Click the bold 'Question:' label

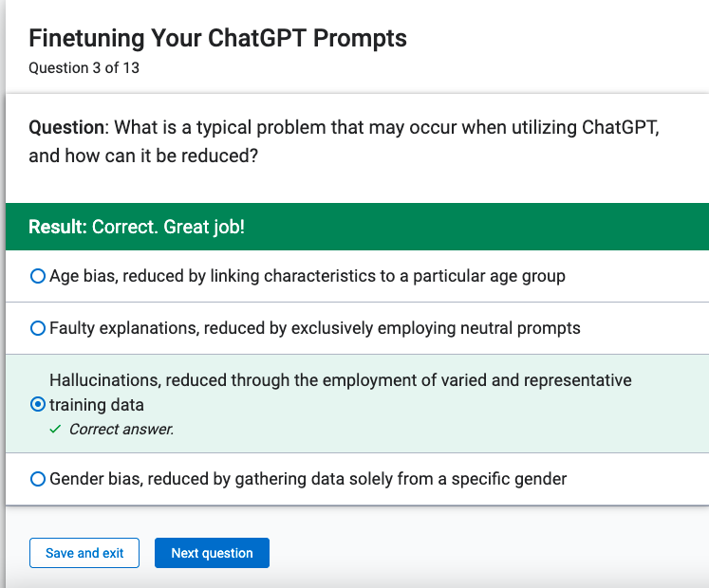pyautogui.click(x=68, y=127)
